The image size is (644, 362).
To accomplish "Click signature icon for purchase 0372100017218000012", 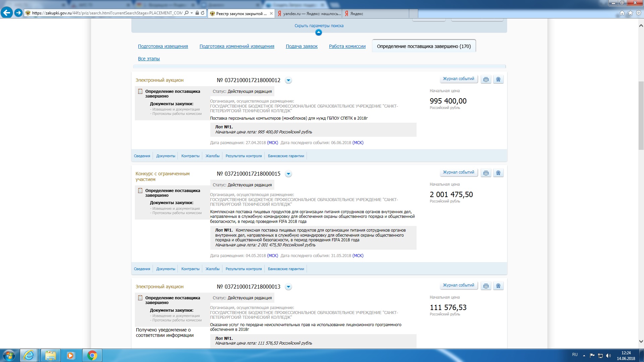I will pos(498,79).
